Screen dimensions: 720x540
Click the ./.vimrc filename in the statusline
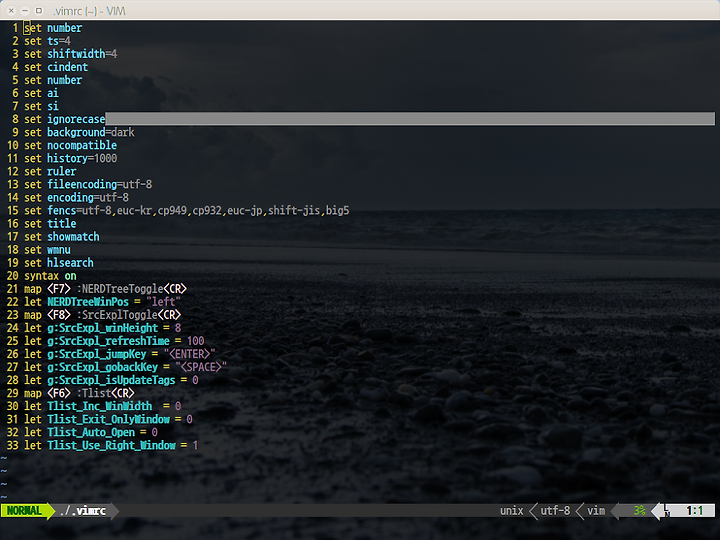[x=83, y=511]
